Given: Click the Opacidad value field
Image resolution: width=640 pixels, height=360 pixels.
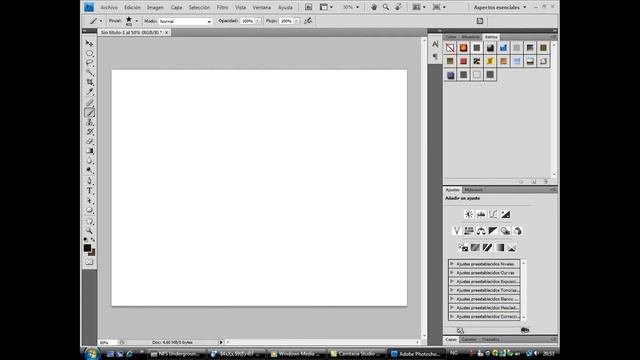Looking at the screenshot, I should tap(247, 21).
